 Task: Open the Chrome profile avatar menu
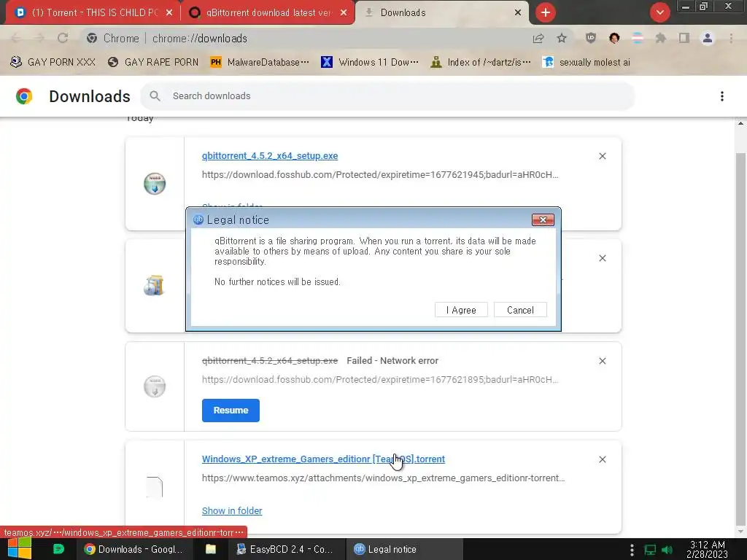coord(708,38)
